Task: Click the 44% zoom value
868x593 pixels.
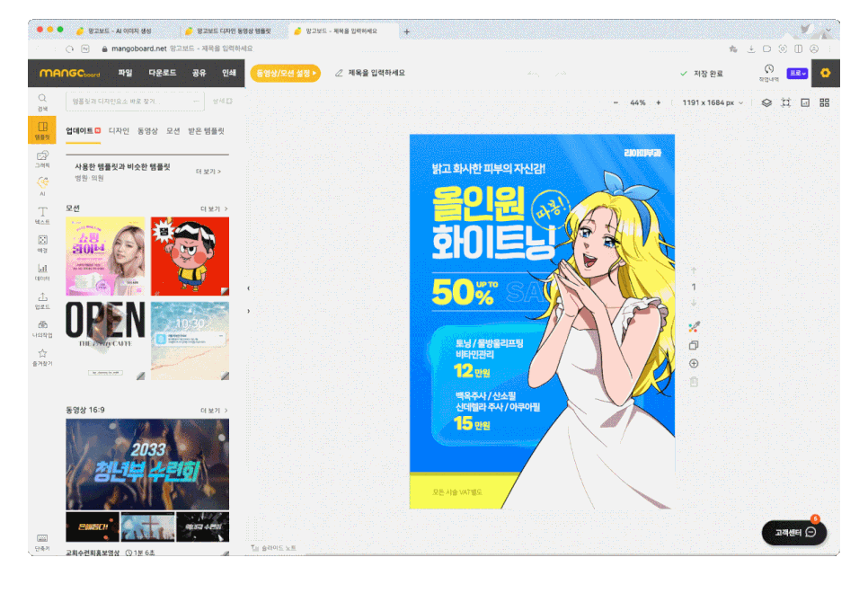Action: coord(638,102)
